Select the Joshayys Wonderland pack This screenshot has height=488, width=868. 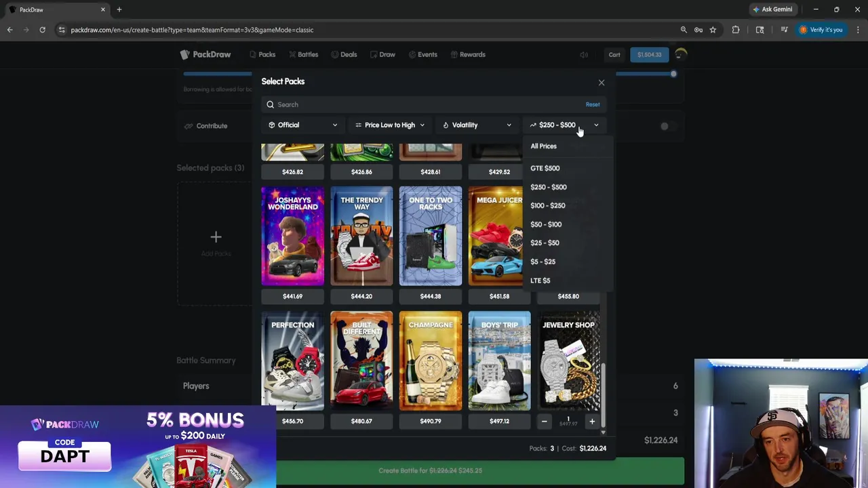point(293,237)
